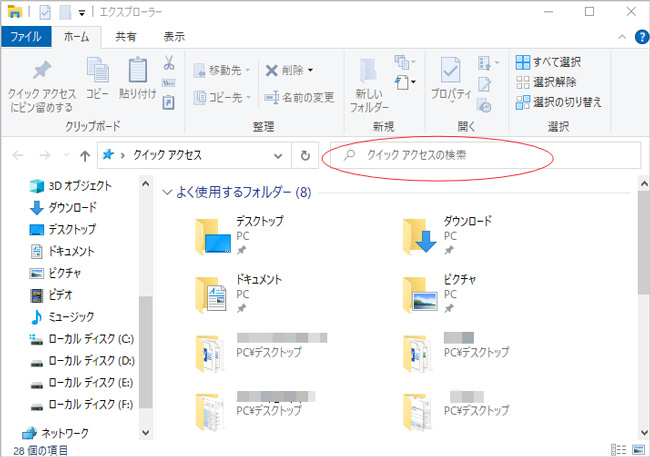Click the New folder (新しいフォルダー) icon
The image size is (650, 457).
click(368, 71)
